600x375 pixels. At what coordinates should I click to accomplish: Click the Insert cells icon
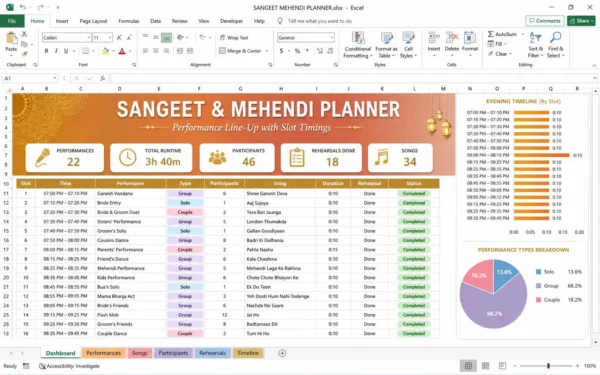(434, 38)
